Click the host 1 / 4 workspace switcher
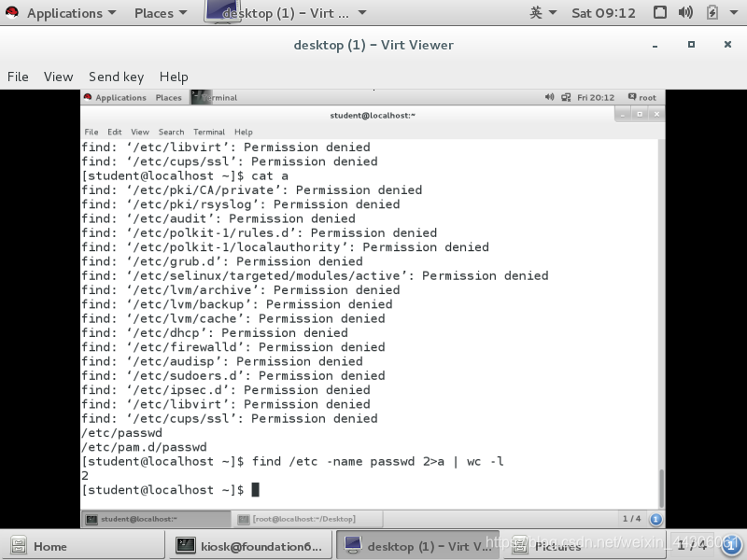This screenshot has width=747, height=560. tap(692, 546)
